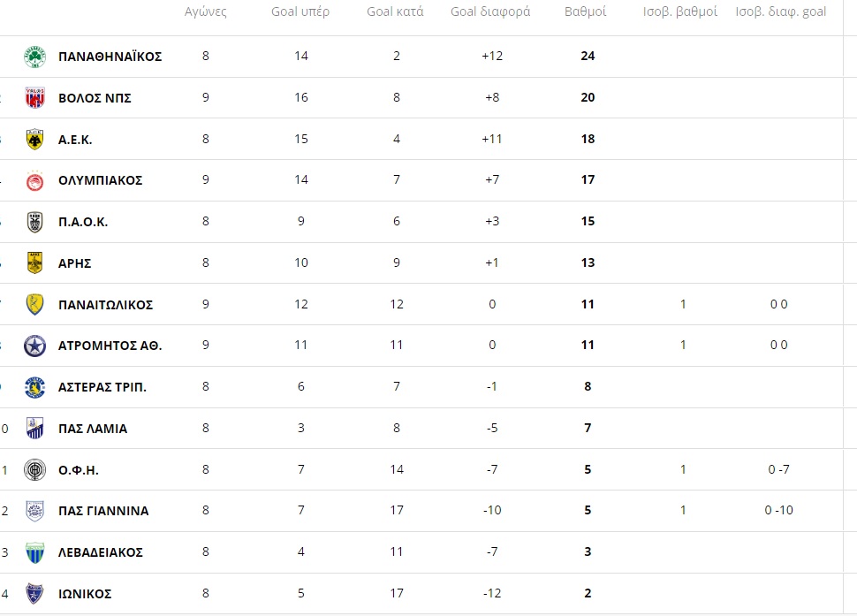
Task: Click the Goal κατά column header
Action: (x=395, y=11)
